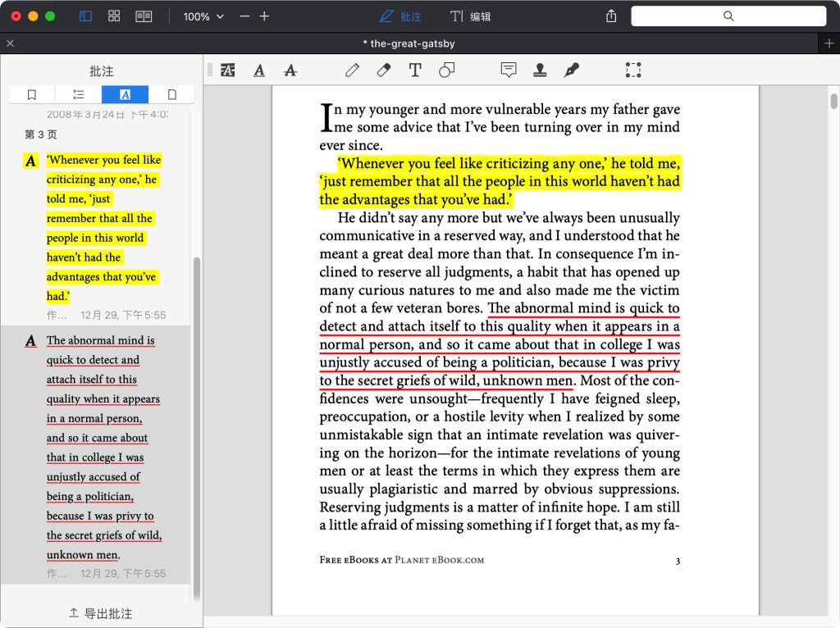The width and height of the screenshot is (840, 628).
Task: Switch to the two-page reading view
Action: (x=144, y=16)
